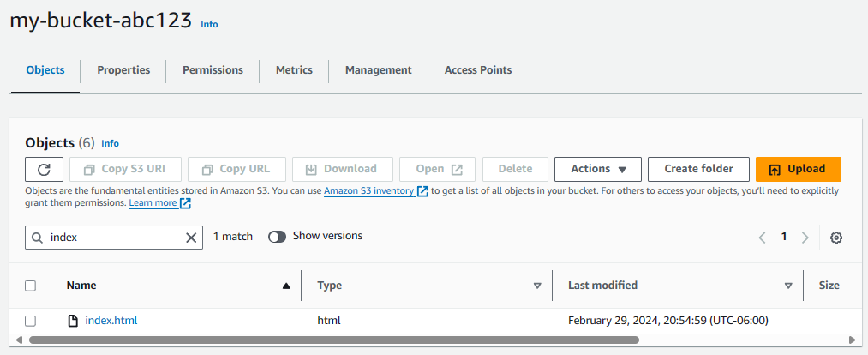Click the Upload button

pyautogui.click(x=799, y=169)
